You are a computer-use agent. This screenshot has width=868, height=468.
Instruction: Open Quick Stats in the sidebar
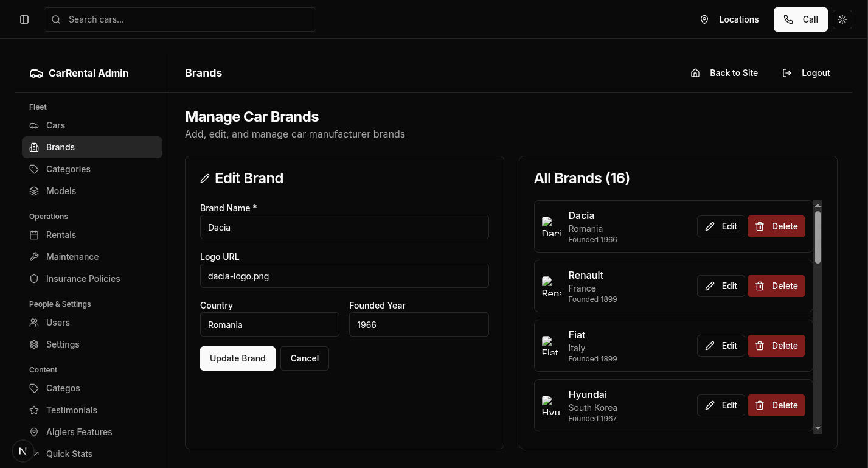click(92, 454)
